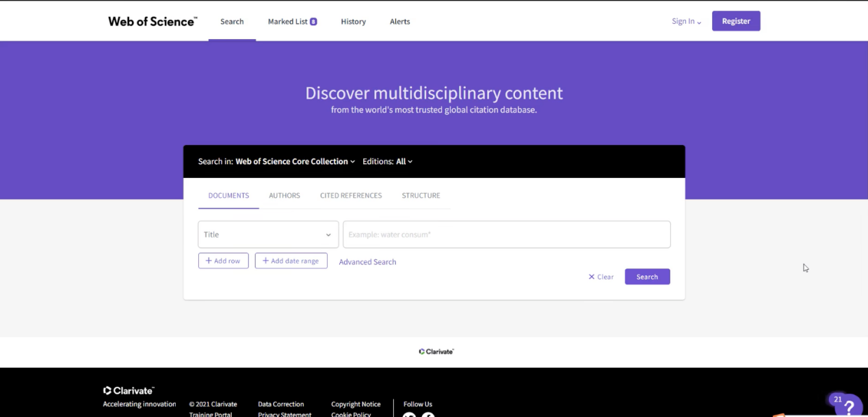Viewport: 868px width, 417px height.
Task: Click the Accelerating innovation tagline
Action: tap(140, 404)
